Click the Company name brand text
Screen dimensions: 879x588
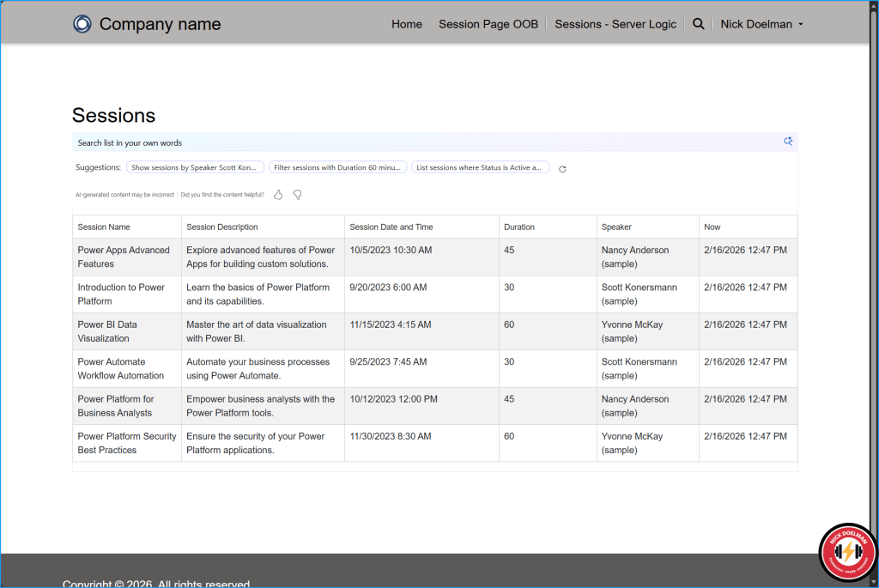coord(160,24)
